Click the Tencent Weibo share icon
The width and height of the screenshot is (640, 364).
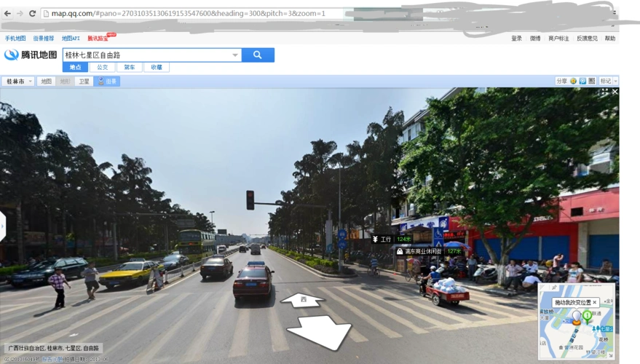[582, 81]
